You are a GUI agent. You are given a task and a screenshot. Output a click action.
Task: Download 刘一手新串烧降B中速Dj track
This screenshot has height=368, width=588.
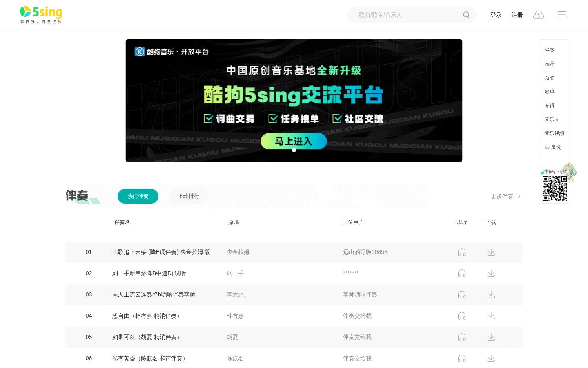pyautogui.click(x=491, y=274)
